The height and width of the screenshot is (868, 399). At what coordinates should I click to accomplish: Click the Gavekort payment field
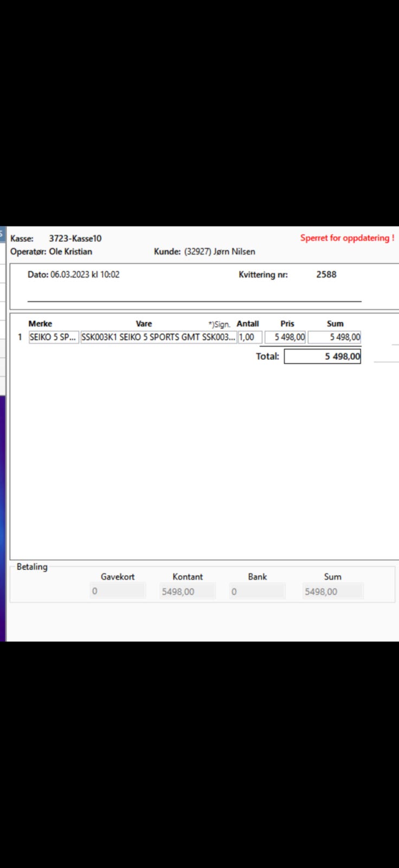[x=118, y=591]
